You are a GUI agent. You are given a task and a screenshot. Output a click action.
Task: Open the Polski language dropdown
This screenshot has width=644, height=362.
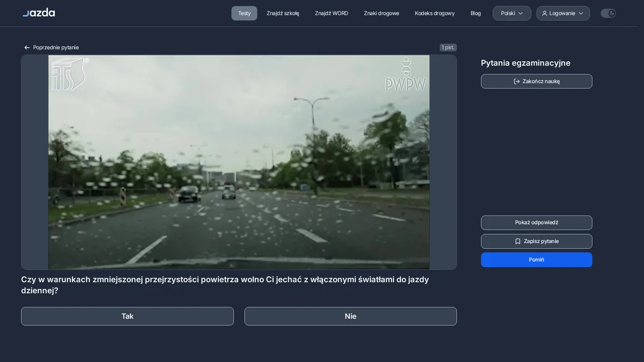pos(512,13)
